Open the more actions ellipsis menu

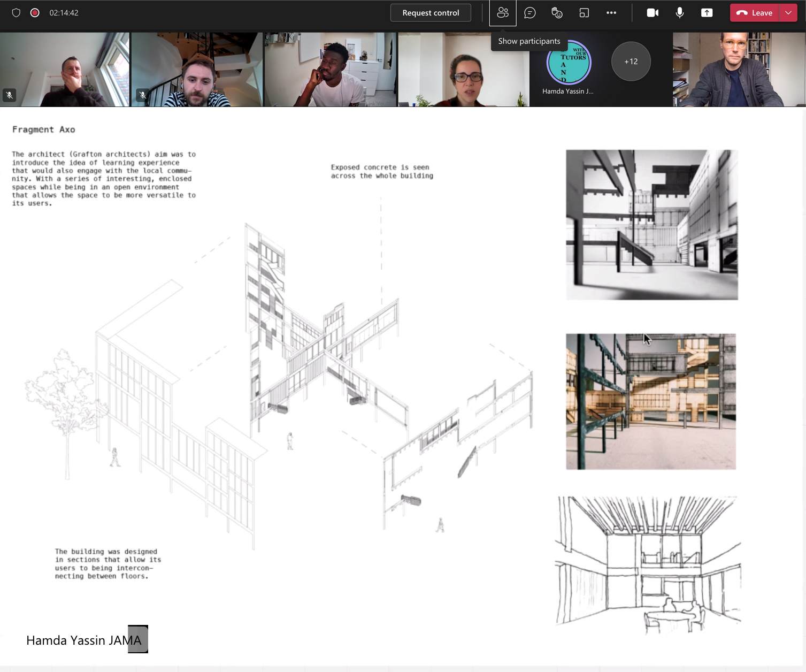(x=611, y=13)
